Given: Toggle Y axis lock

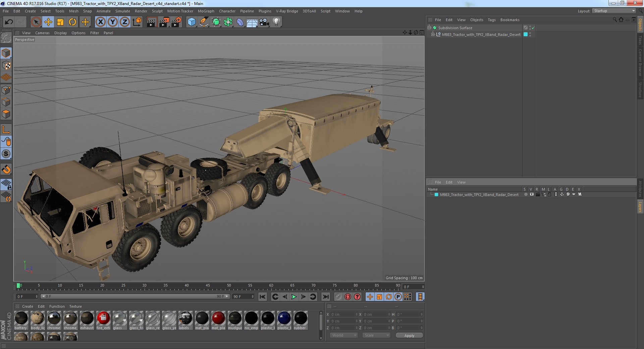Looking at the screenshot, I should (x=113, y=22).
